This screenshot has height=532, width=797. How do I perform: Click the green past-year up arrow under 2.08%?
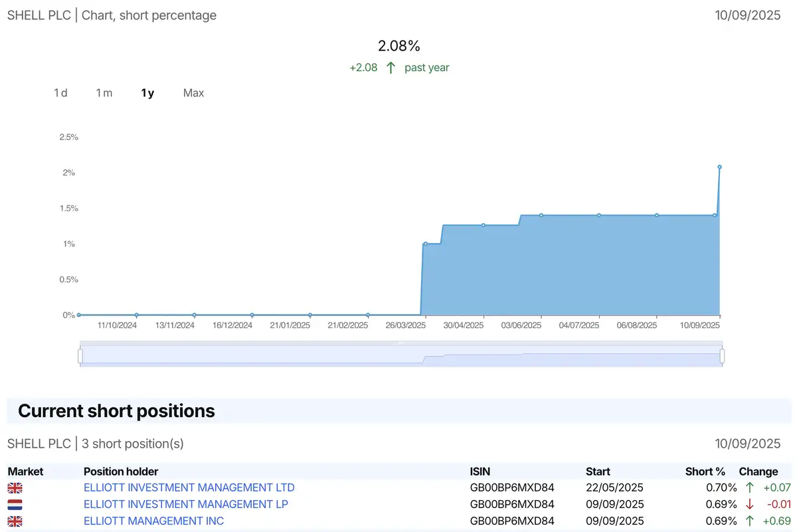(391, 68)
